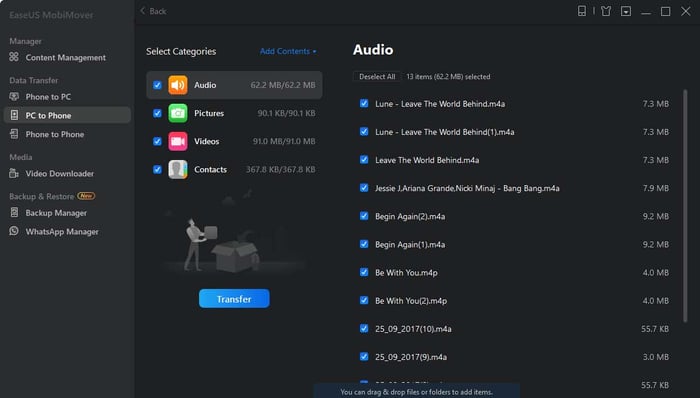
Task: Click the 7.9 MB size value
Action: click(x=655, y=188)
